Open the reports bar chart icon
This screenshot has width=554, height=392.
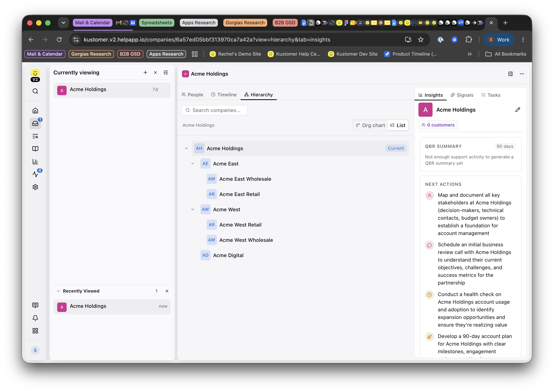[x=35, y=162]
